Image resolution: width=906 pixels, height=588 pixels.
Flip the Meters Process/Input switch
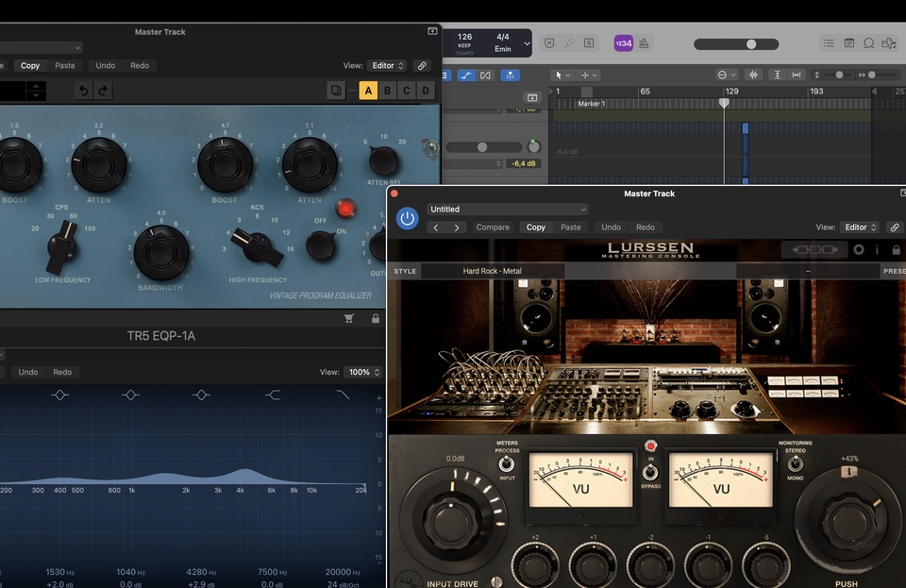click(507, 463)
